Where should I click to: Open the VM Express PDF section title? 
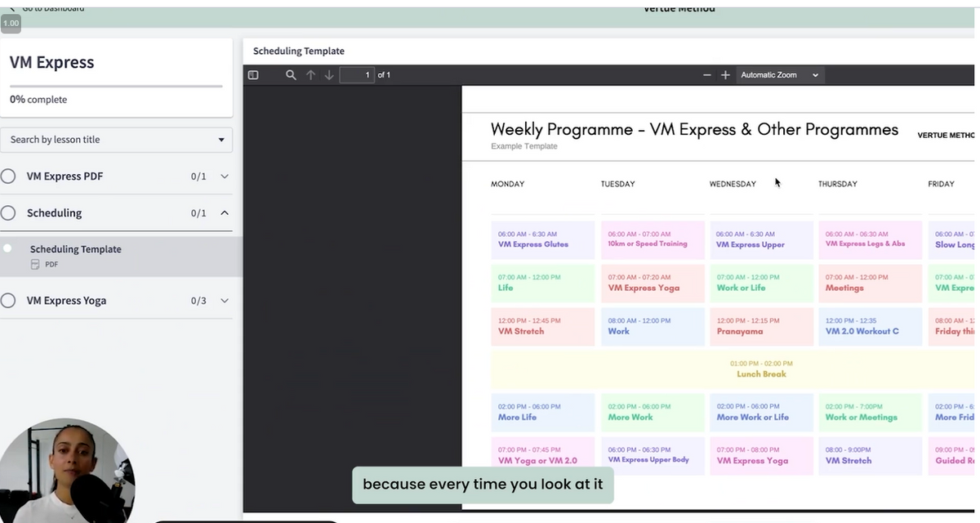pos(65,176)
